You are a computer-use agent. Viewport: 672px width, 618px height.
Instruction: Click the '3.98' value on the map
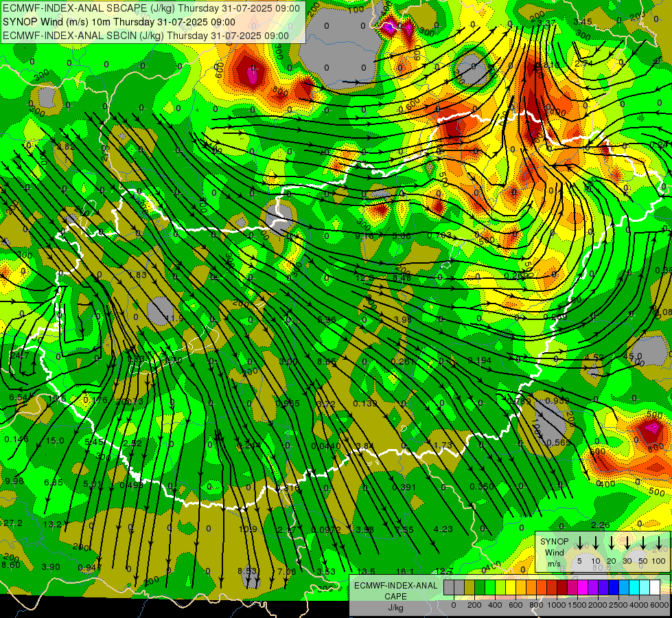403,319
